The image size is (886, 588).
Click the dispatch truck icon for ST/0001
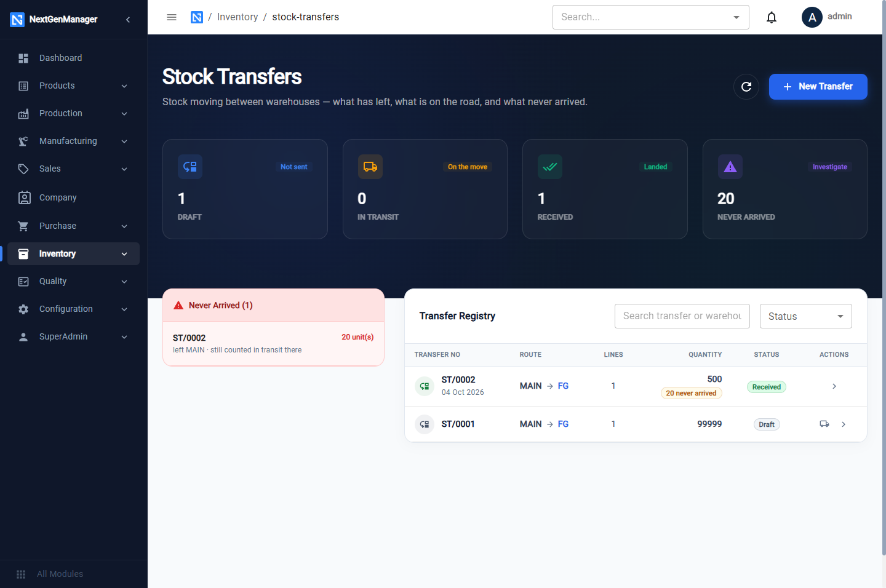tap(824, 424)
